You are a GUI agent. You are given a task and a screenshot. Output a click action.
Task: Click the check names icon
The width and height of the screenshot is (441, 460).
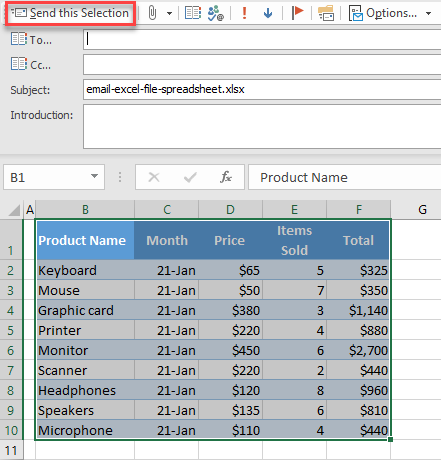[216, 13]
